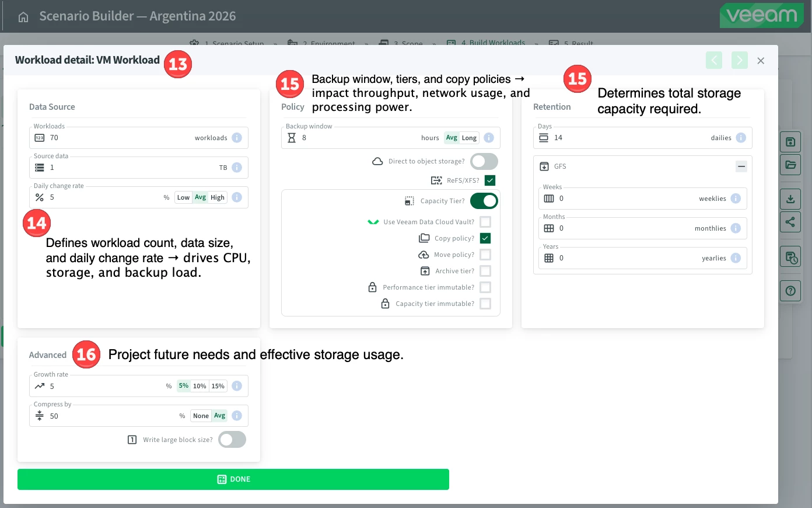Screen dimensions: 812x508
Task: Uncheck the Copy policy checkbox
Action: tap(485, 238)
